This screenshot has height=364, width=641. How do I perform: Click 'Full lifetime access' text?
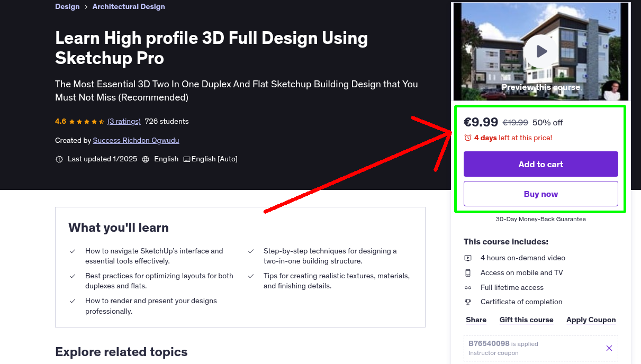[x=512, y=287]
